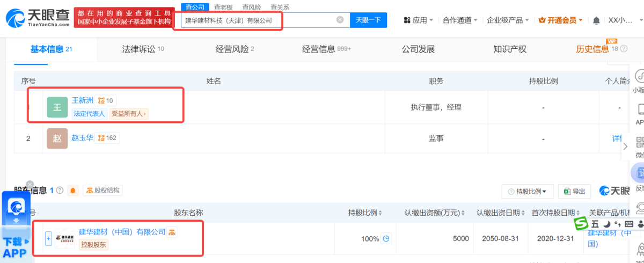Select the 查老板 search tab
The height and width of the screenshot is (263, 644).
click(223, 7)
